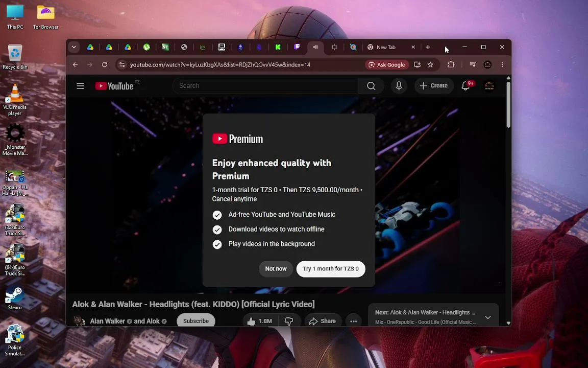Open a new tab with plus button
Viewport: 588px width, 368px height.
point(428,47)
